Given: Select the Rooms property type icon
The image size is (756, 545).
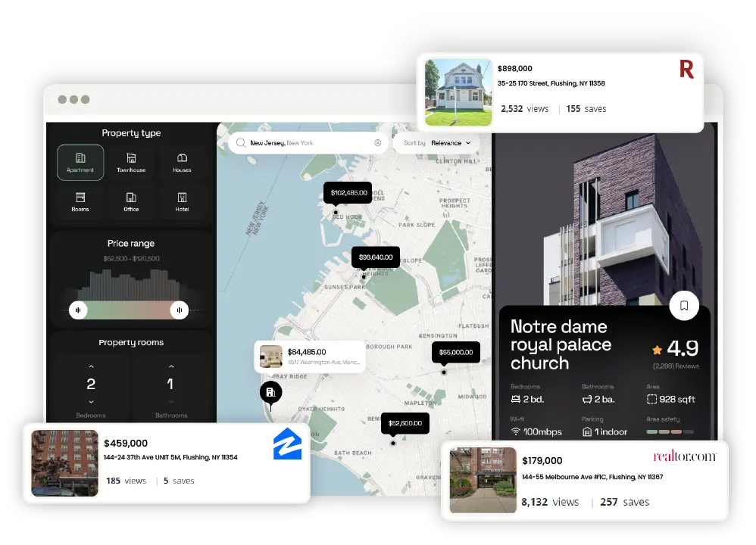Looking at the screenshot, I should click(80, 201).
